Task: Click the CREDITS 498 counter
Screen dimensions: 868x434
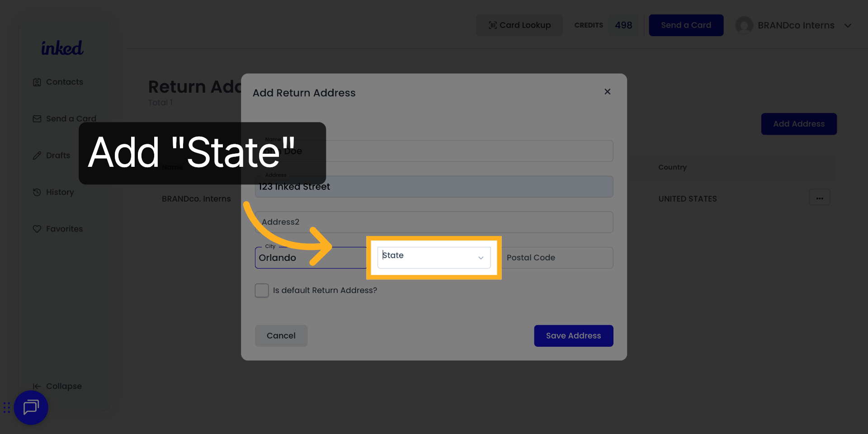Action: (604, 25)
